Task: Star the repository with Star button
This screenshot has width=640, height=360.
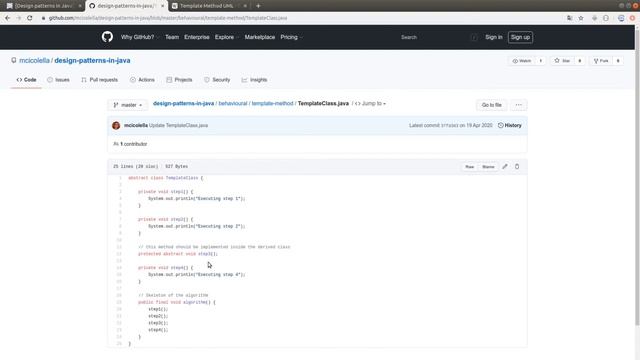Action: coord(562,61)
